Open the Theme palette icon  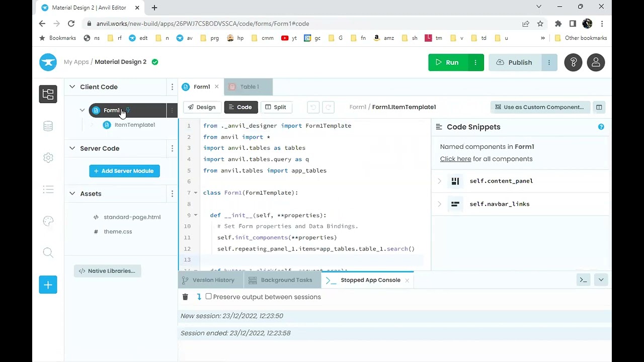point(48,221)
